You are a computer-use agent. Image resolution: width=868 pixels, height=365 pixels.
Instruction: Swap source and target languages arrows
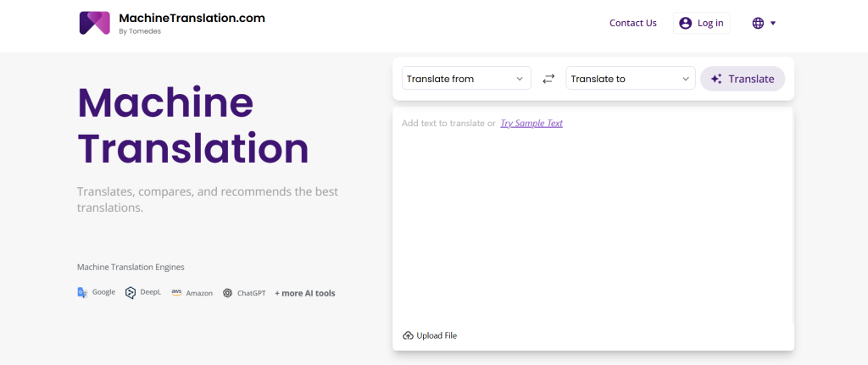point(548,79)
